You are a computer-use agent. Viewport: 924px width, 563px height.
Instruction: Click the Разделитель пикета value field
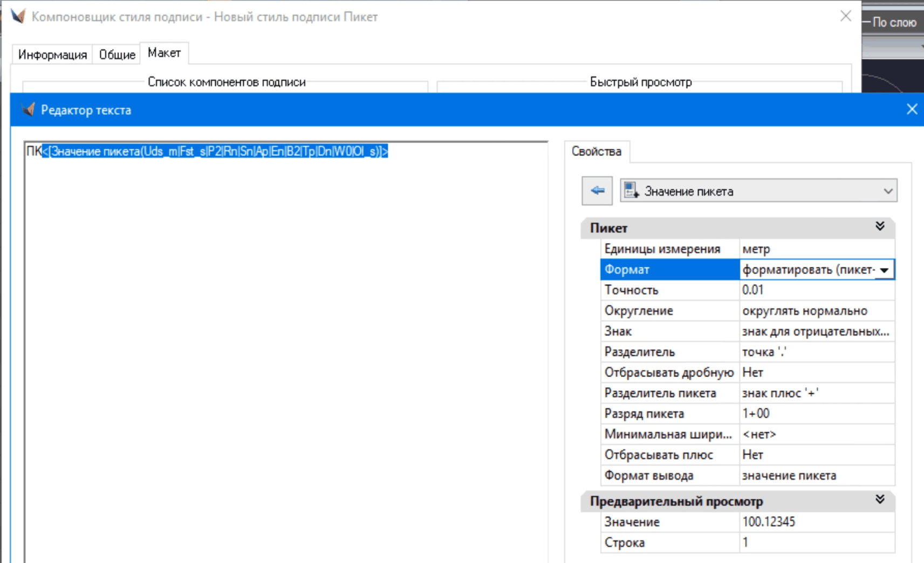click(816, 393)
